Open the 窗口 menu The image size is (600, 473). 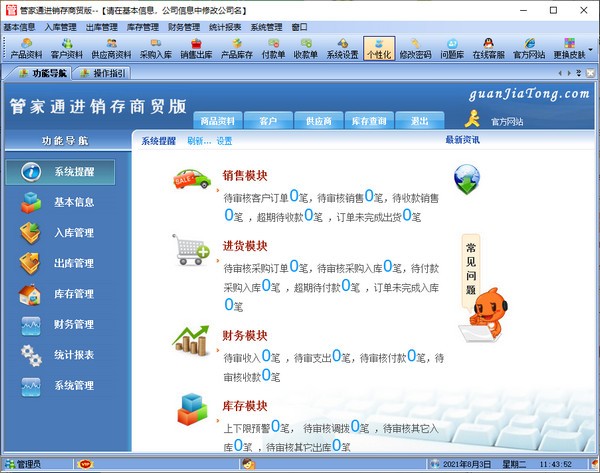pyautogui.click(x=299, y=27)
